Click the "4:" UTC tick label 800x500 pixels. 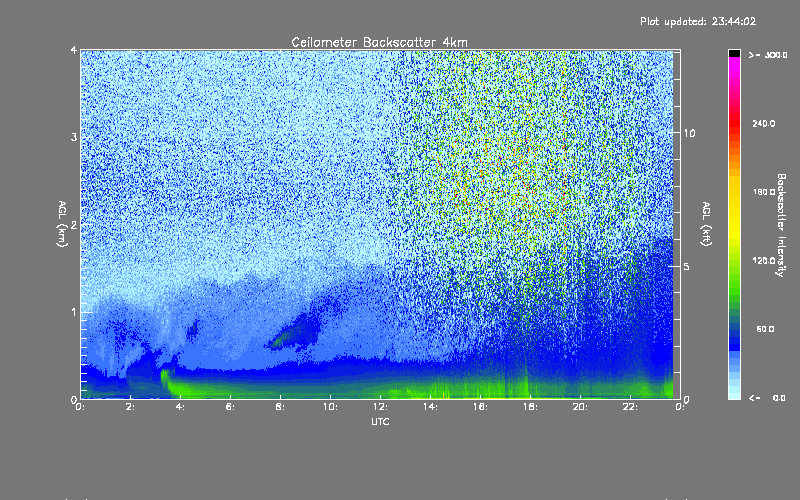(x=180, y=407)
